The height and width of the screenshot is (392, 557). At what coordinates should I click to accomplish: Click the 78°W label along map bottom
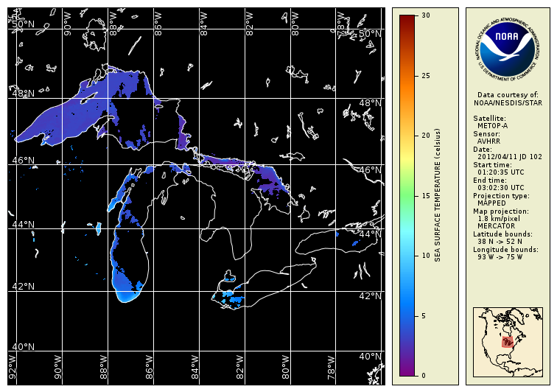point(331,367)
